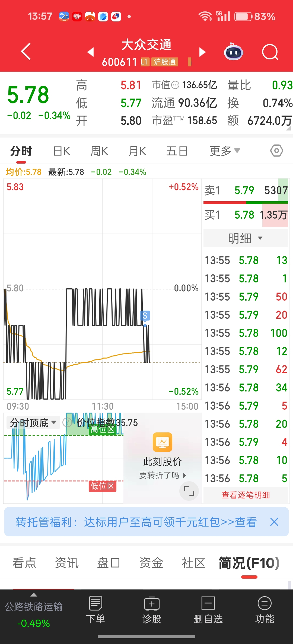Expand the indicator chart fullscreen icon
Viewport: 293px width, 644px height.
coord(189,491)
